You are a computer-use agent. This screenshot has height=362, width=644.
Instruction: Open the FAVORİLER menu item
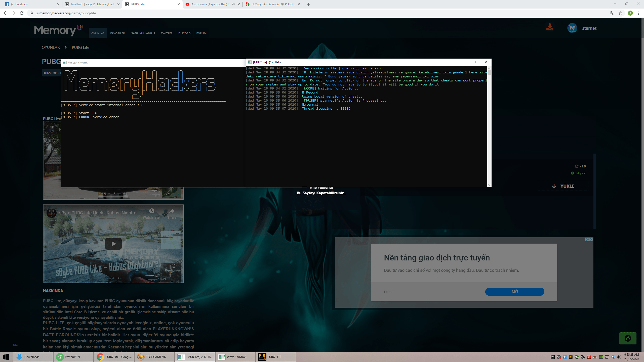point(117,33)
